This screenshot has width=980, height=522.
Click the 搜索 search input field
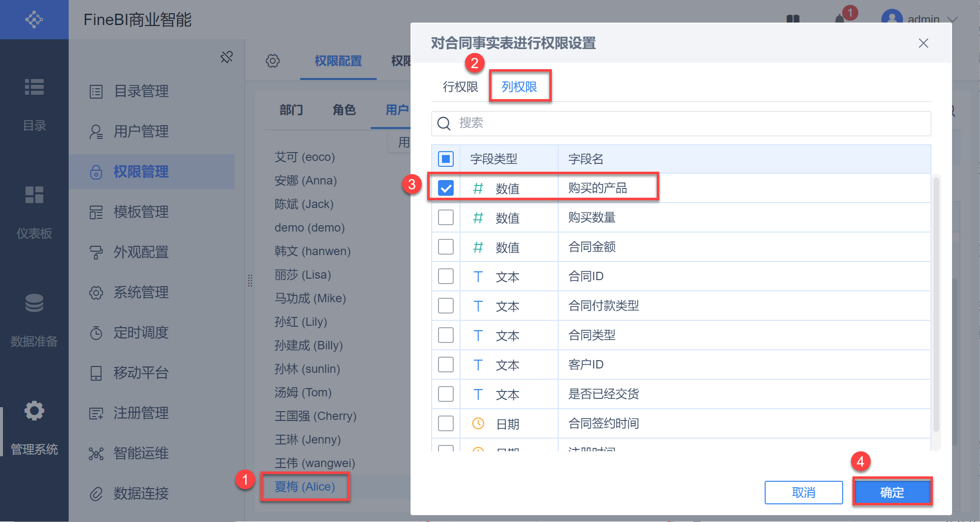tap(687, 123)
